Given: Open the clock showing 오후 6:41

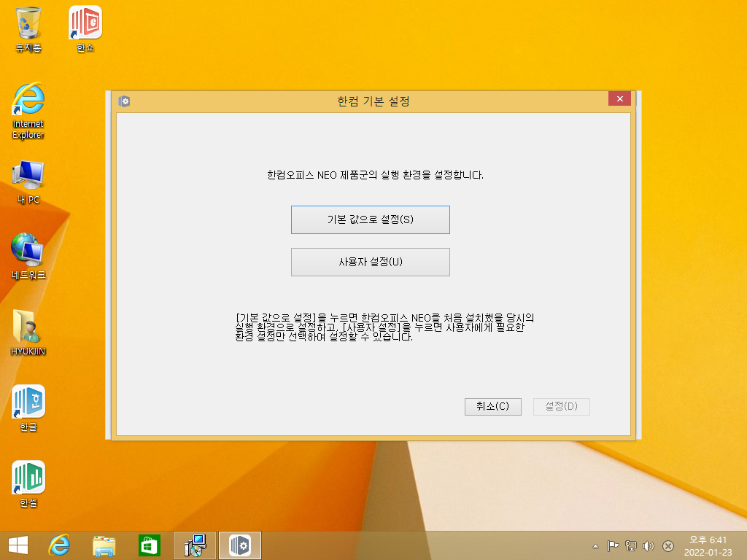Looking at the screenshot, I should pyautogui.click(x=708, y=546).
